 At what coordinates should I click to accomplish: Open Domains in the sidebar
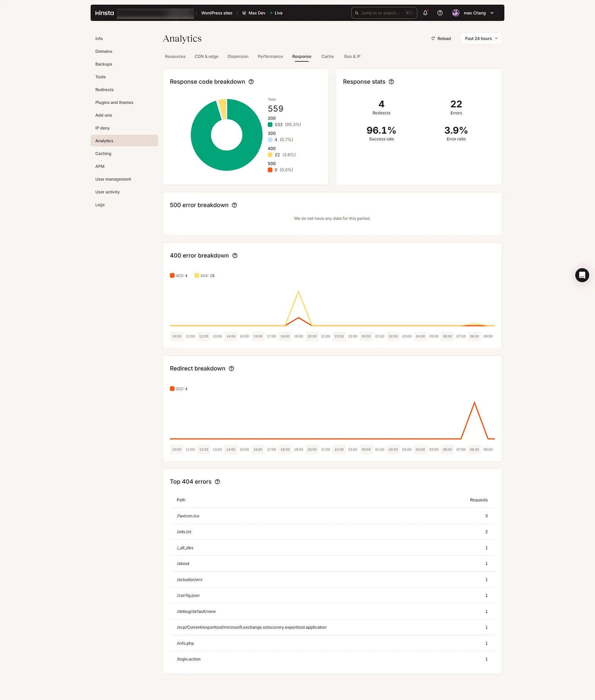point(104,51)
